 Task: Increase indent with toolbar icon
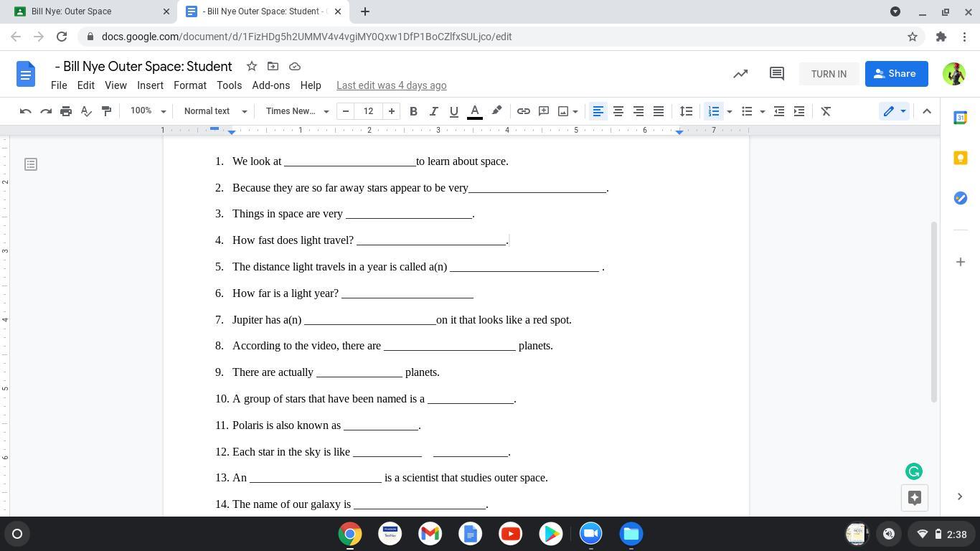(x=799, y=111)
